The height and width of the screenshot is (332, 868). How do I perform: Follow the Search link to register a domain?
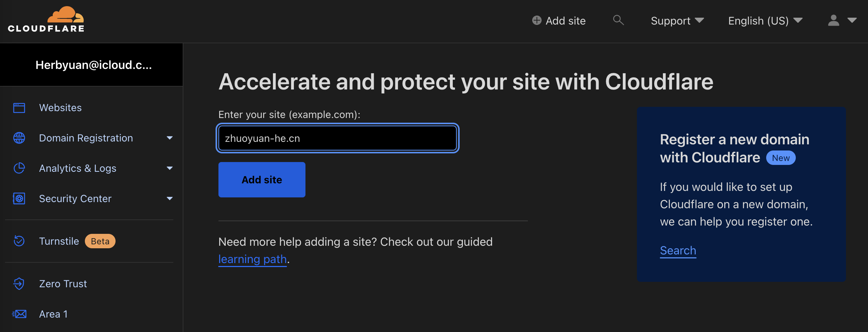click(x=678, y=250)
